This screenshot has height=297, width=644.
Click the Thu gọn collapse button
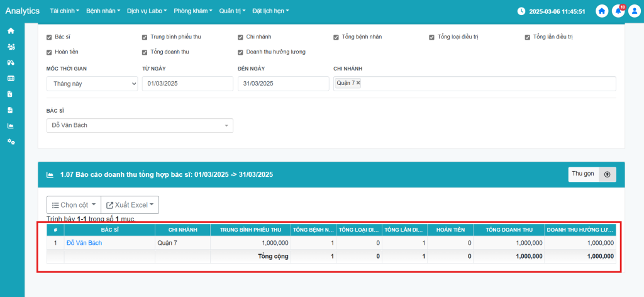point(592,174)
